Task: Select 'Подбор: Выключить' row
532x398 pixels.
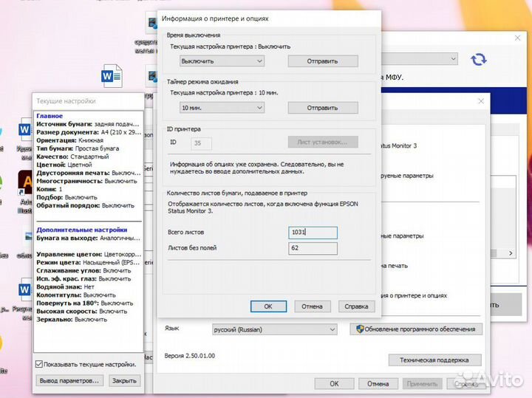Action: [x=66, y=197]
